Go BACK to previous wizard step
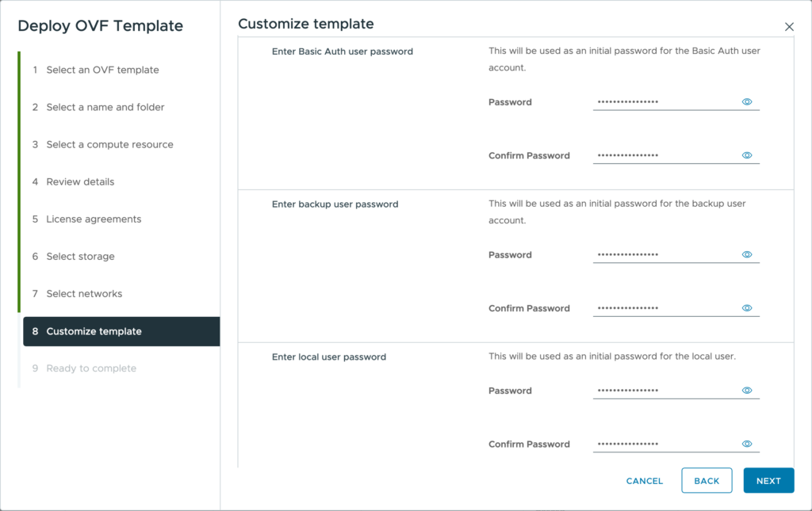 pyautogui.click(x=707, y=481)
